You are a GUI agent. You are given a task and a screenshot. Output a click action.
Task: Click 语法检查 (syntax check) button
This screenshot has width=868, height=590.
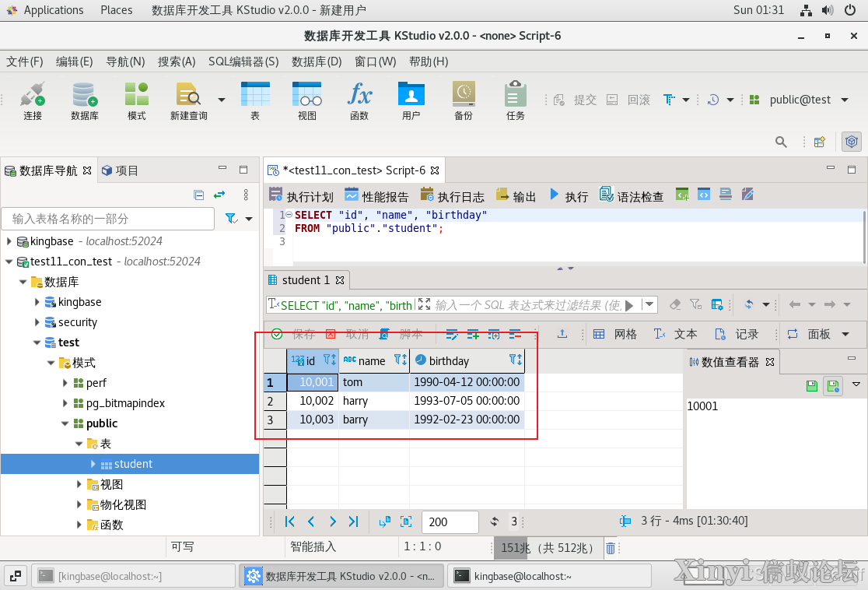[x=632, y=195]
